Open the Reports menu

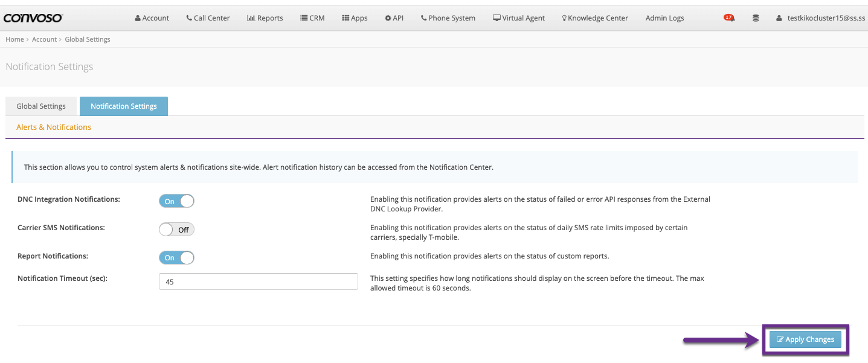pyautogui.click(x=265, y=18)
